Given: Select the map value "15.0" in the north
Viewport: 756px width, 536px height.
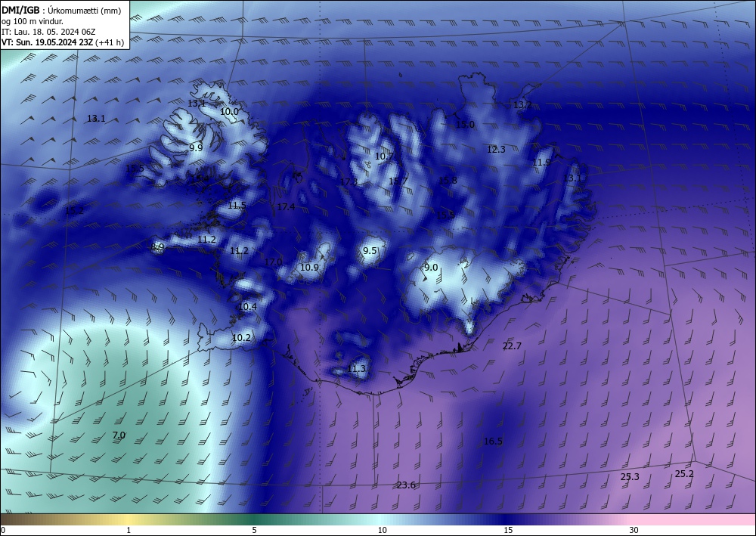Looking at the screenshot, I should pos(465,124).
